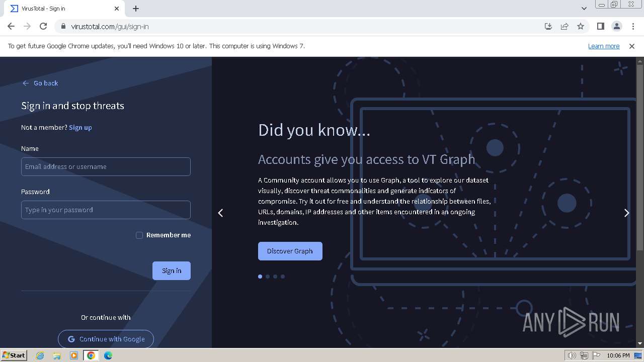Bookmark this tab with star icon
This screenshot has width=644, height=362.
tap(581, 26)
